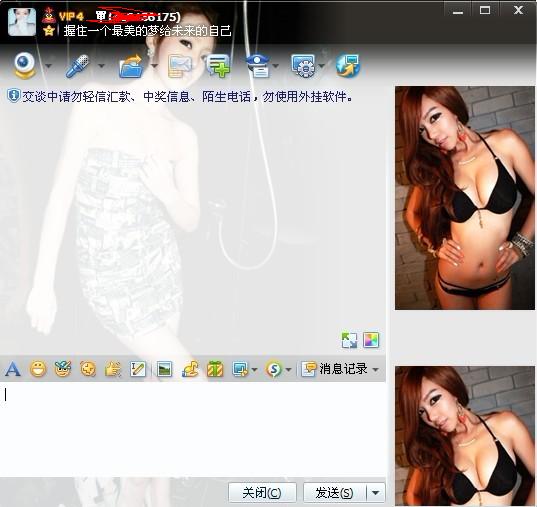Minimize the chat window
The height and width of the screenshot is (507, 537).
[x=458, y=11]
